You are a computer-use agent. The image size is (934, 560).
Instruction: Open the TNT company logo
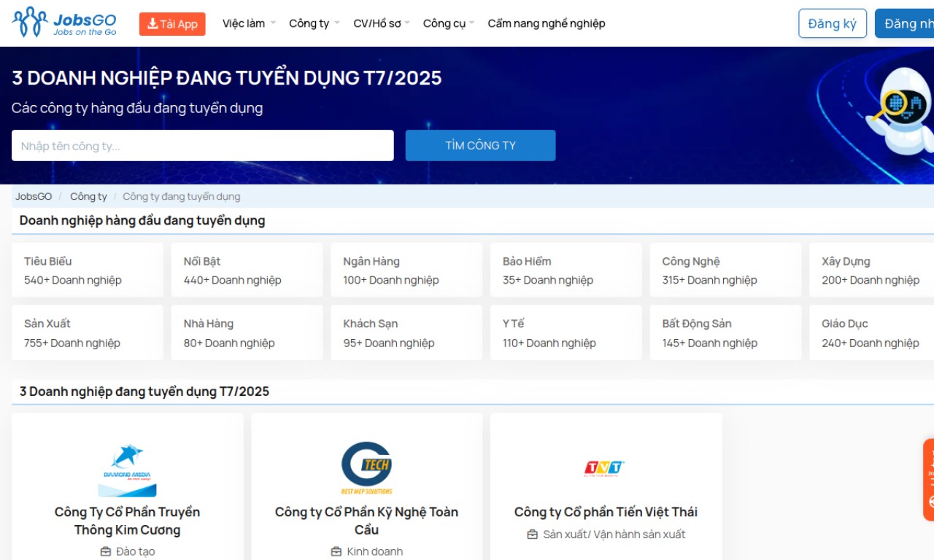(x=605, y=467)
